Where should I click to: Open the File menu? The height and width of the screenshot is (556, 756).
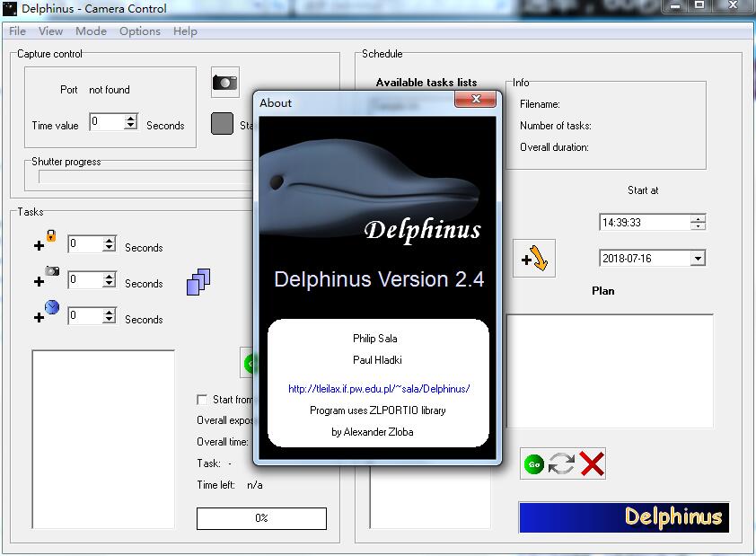click(x=17, y=31)
